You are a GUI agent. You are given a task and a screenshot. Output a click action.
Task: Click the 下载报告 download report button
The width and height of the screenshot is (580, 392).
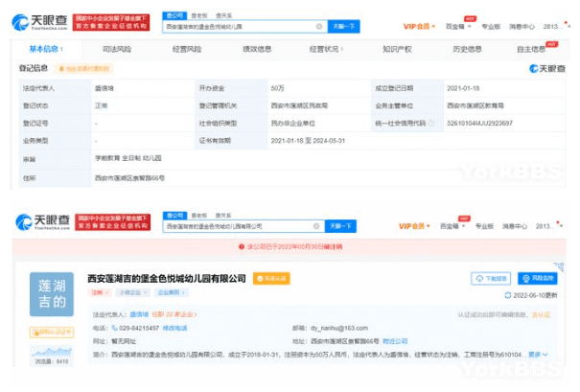click(491, 279)
